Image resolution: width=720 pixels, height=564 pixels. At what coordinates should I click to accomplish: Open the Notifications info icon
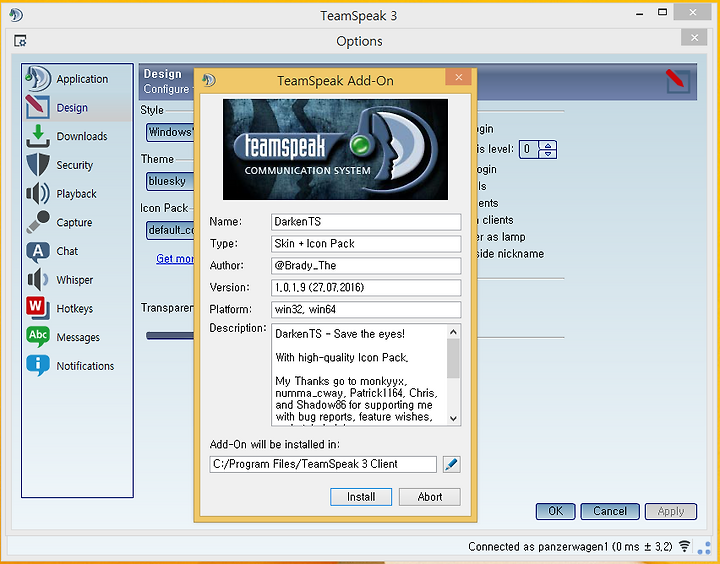pos(38,366)
